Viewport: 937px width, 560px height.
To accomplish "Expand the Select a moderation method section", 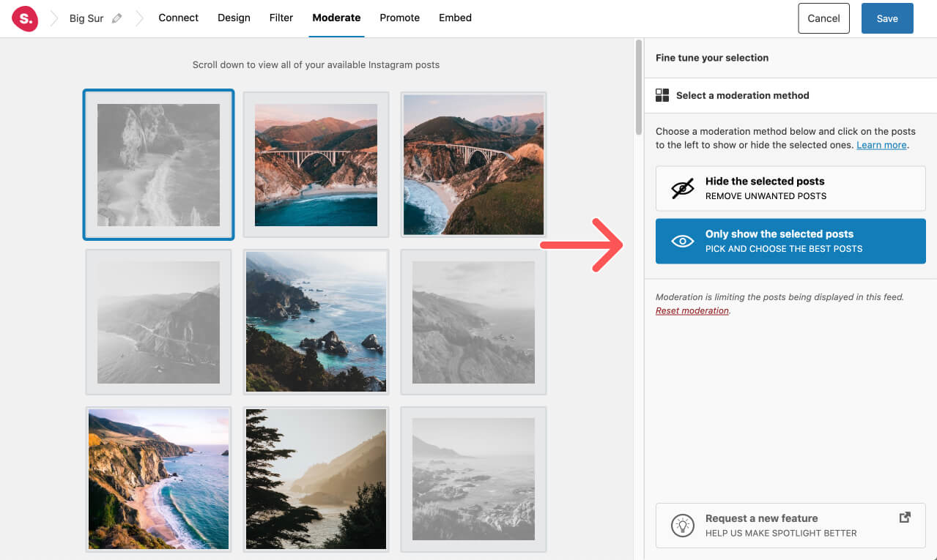I will 790,95.
